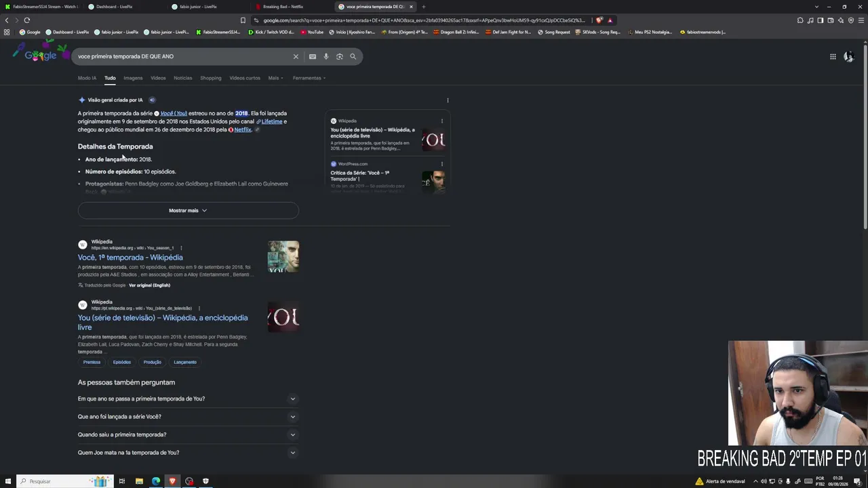Open the first Wikipedia result thumbnail

283,257
